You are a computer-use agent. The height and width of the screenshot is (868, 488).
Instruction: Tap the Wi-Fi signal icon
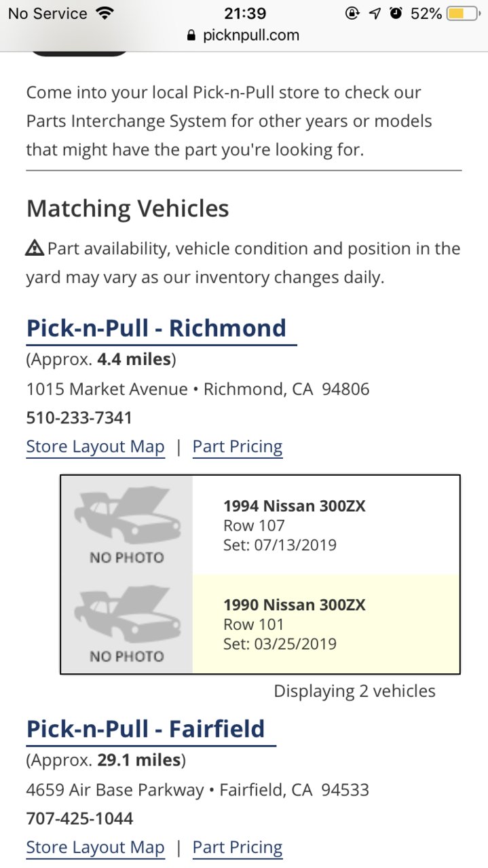(104, 13)
